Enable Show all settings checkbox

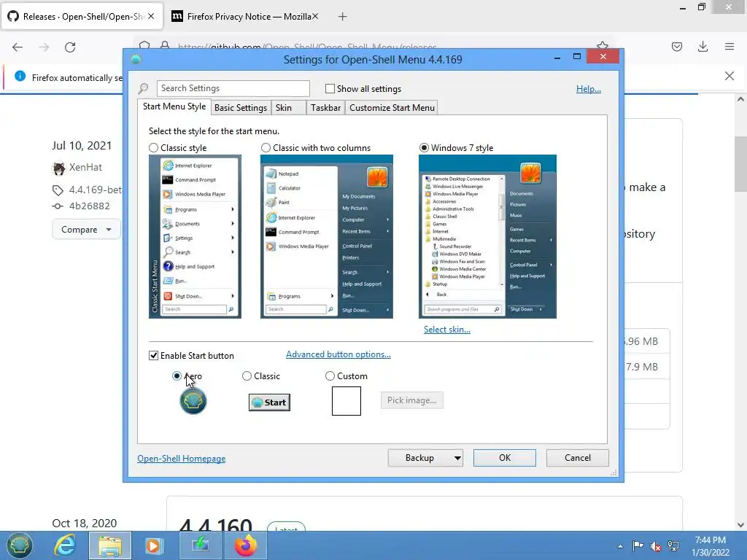pos(330,88)
